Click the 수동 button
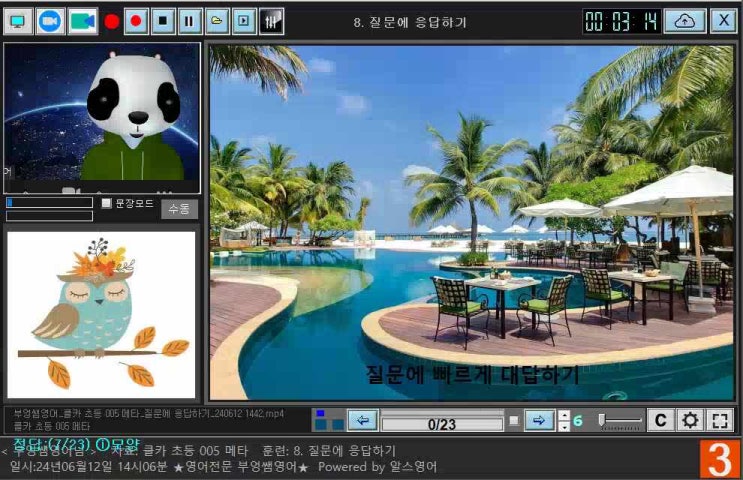Image resolution: width=743 pixels, height=480 pixels. (x=180, y=209)
